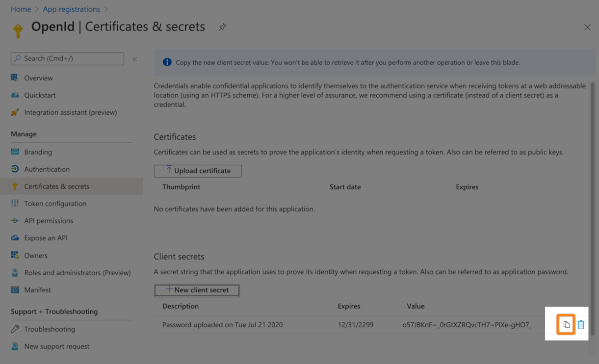Collapse the sidebar with the double chevron
Viewport: 599px width, 364px height.
click(134, 58)
